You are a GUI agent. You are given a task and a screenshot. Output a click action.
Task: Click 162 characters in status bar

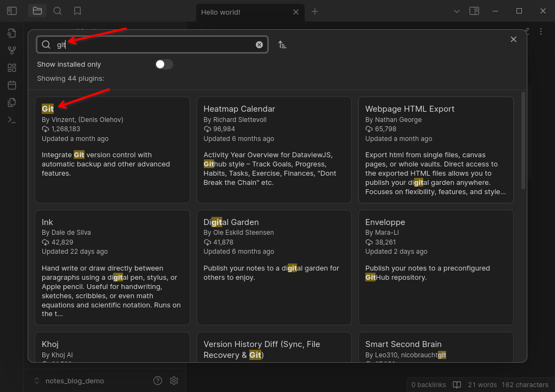tap(525, 384)
